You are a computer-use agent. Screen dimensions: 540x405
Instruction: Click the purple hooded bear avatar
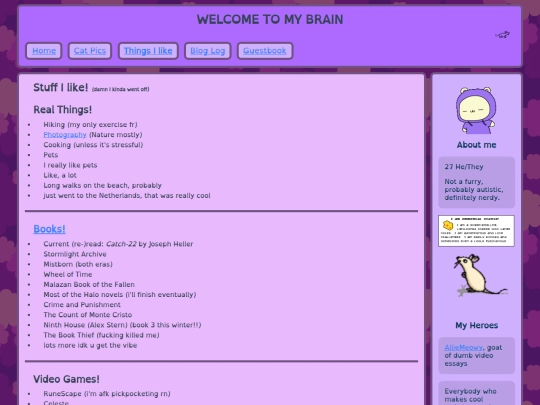(x=476, y=110)
